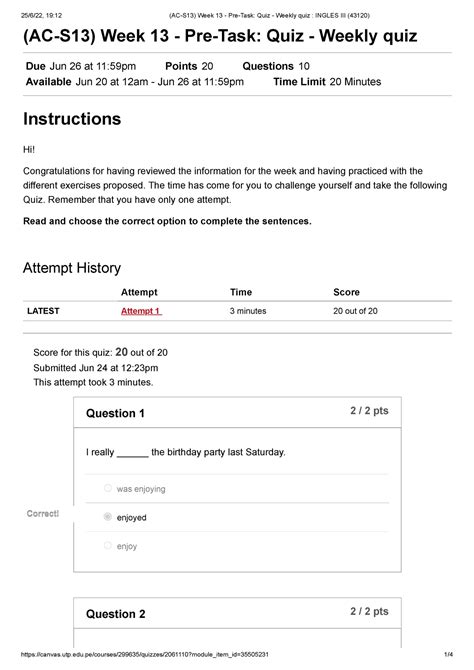Click Question 2's "2 / 2 pts" score
Image resolution: width=474 pixels, height=670 pixels.
[x=369, y=611]
